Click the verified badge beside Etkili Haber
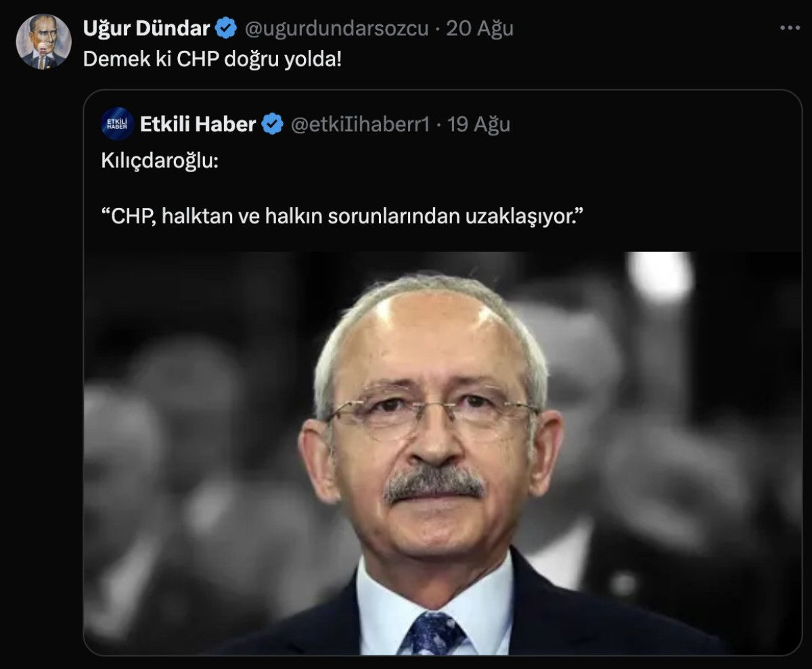 (273, 124)
